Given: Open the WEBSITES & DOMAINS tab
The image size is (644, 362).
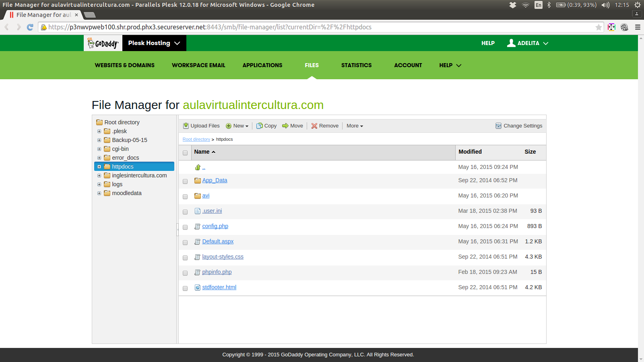Looking at the screenshot, I should pos(125,65).
